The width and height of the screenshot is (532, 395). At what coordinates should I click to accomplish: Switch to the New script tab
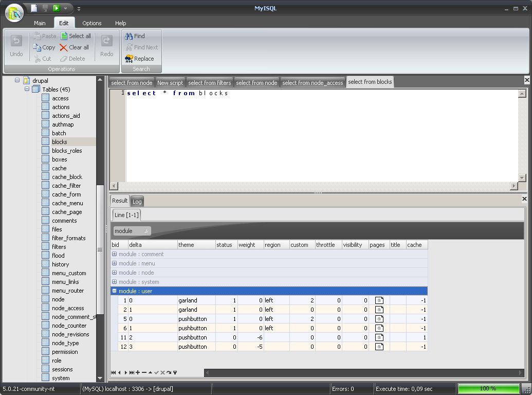[170, 83]
